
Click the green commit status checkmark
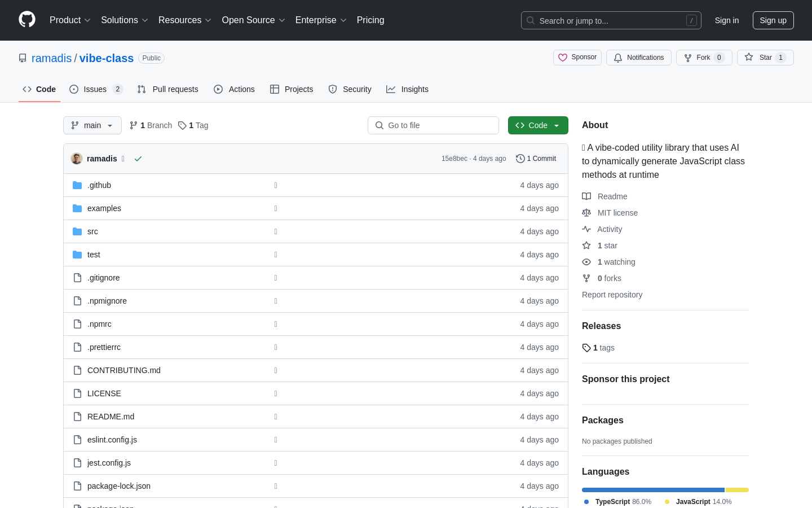pyautogui.click(x=138, y=159)
